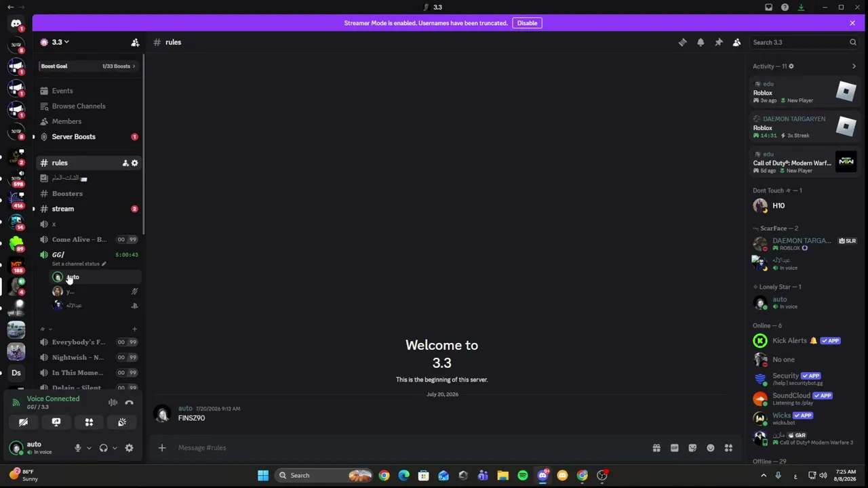Viewport: 868px width, 488px height.
Task: Expand microphone input options arrow
Action: pos(88,448)
